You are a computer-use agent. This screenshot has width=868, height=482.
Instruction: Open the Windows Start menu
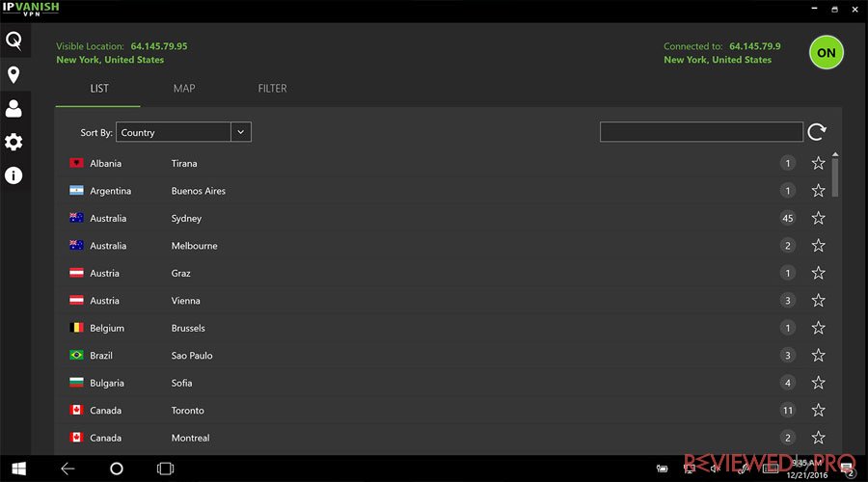[19, 469]
